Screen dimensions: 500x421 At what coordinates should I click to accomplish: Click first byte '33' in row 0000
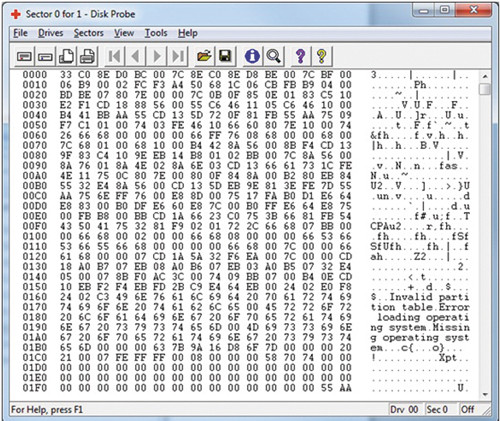66,75
